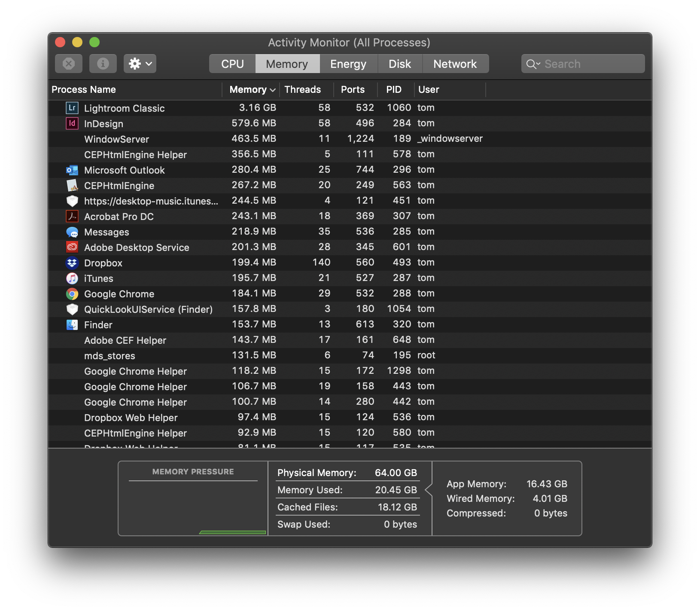Viewport: 700px width, 611px height.
Task: Sort by PID column header
Action: coord(396,89)
